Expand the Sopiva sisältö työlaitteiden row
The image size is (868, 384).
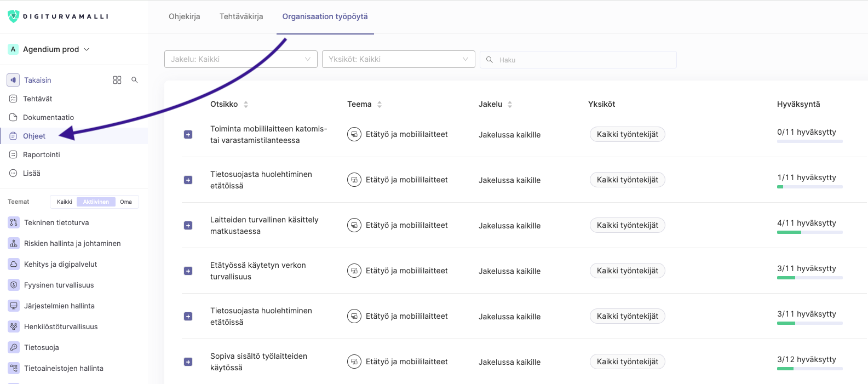(188, 362)
